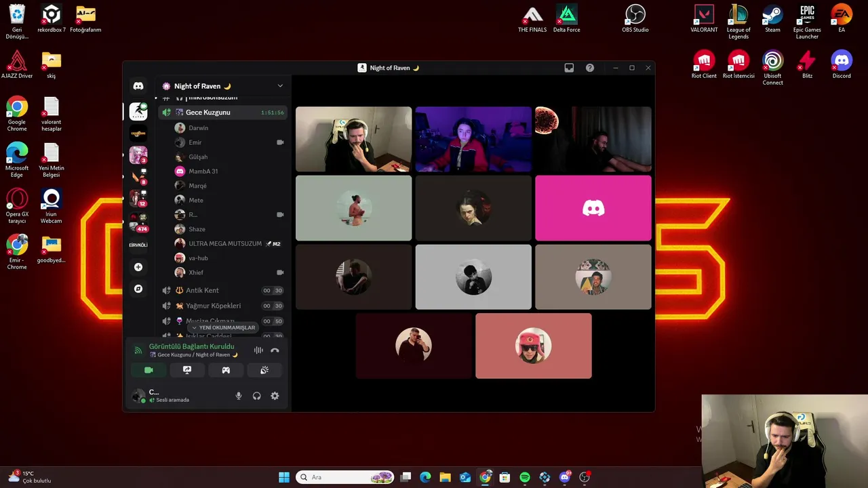Open VALORANT desktop shortcut
The width and height of the screenshot is (868, 488).
704,18
